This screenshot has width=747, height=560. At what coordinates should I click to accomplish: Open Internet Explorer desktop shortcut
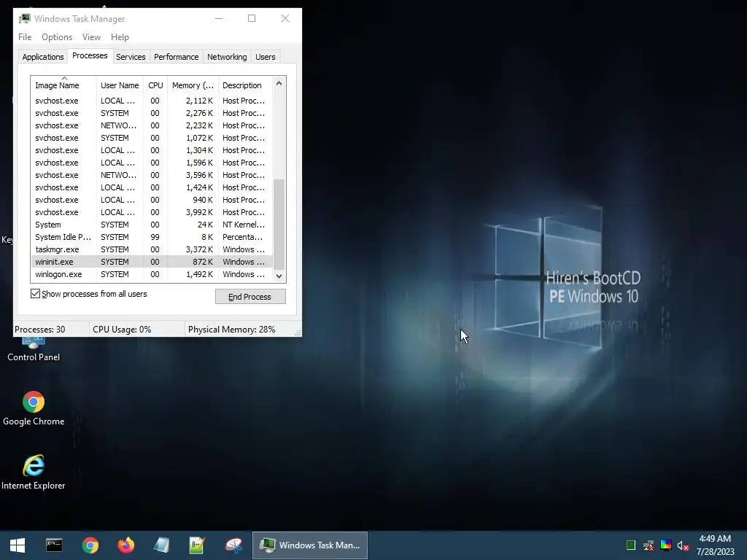pos(34,472)
